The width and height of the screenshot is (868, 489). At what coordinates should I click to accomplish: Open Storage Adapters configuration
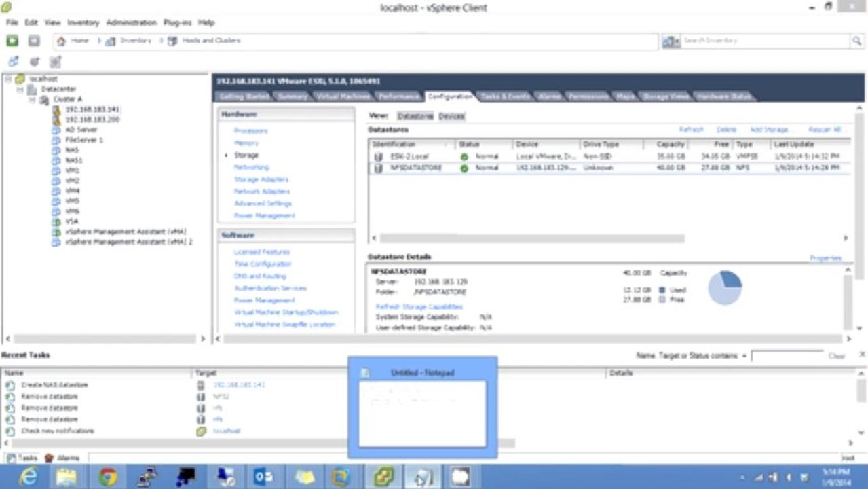point(261,179)
